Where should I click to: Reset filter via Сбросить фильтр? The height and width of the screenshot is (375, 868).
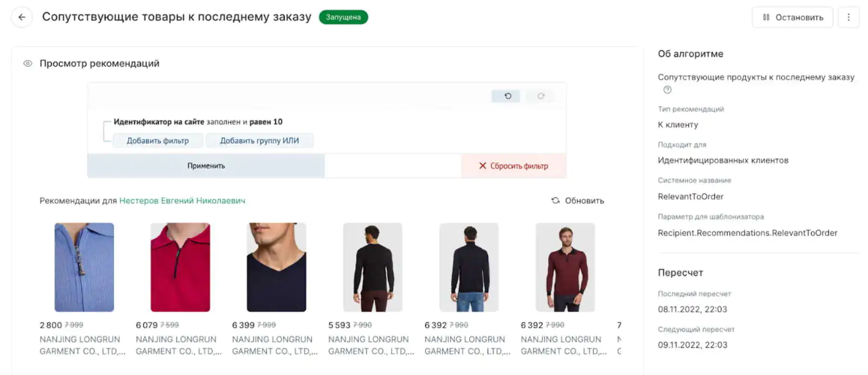513,166
